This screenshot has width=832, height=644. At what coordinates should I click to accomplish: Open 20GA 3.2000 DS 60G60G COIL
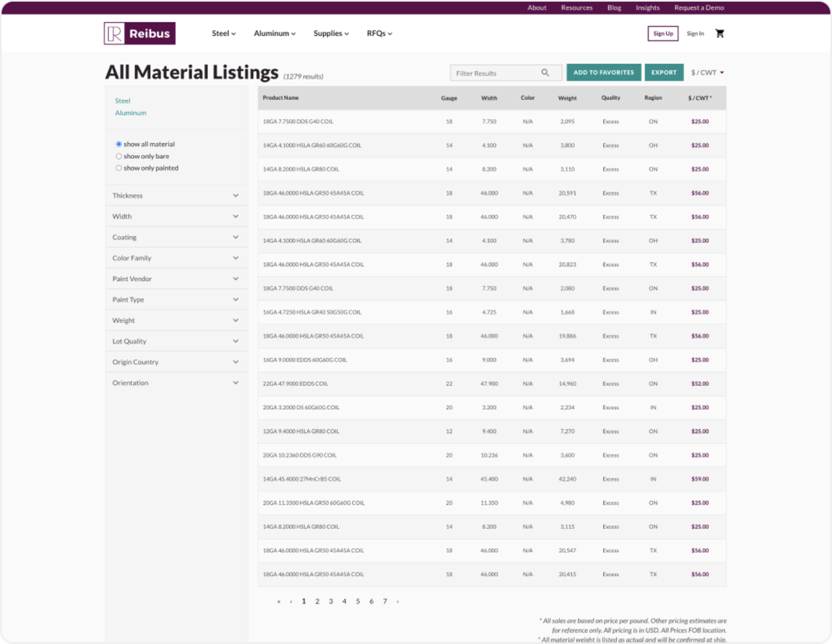coord(301,407)
